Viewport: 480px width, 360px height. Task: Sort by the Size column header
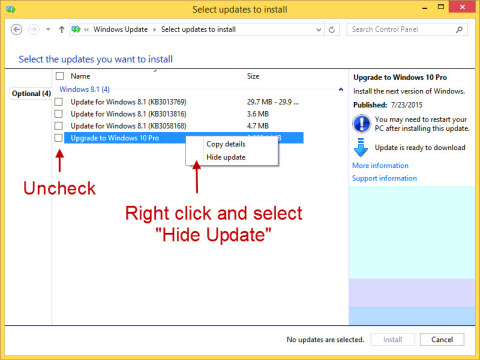click(253, 76)
